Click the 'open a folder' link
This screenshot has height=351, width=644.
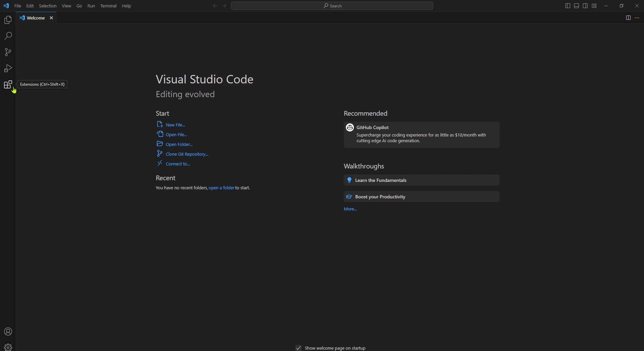coord(222,188)
